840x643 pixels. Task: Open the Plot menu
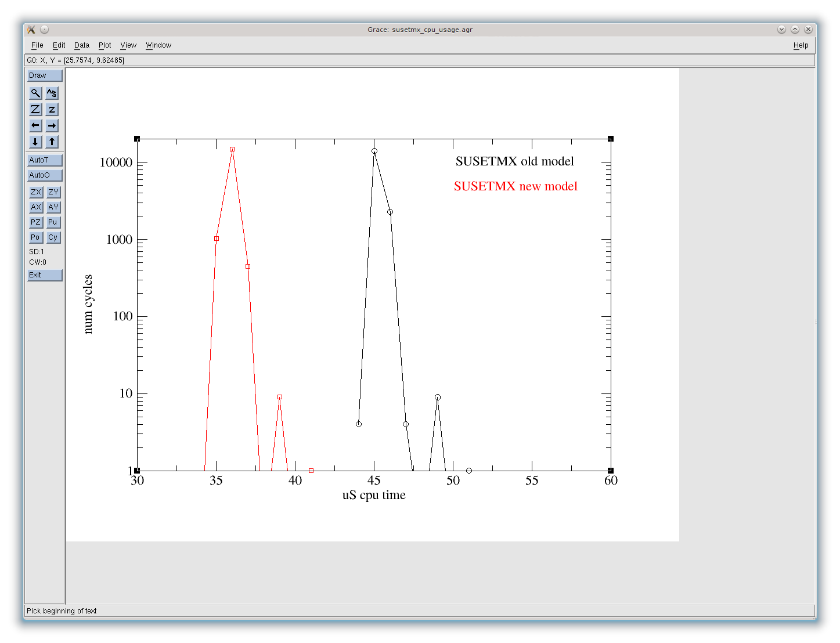click(x=104, y=45)
